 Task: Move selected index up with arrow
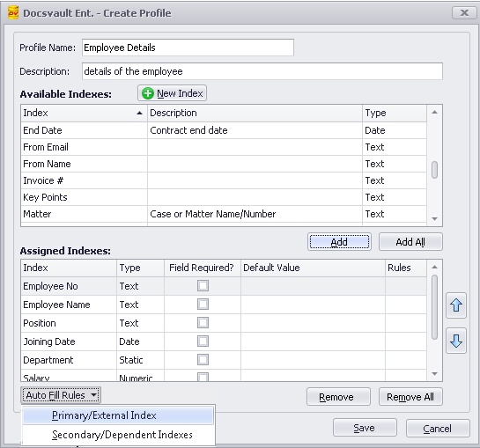tap(456, 305)
